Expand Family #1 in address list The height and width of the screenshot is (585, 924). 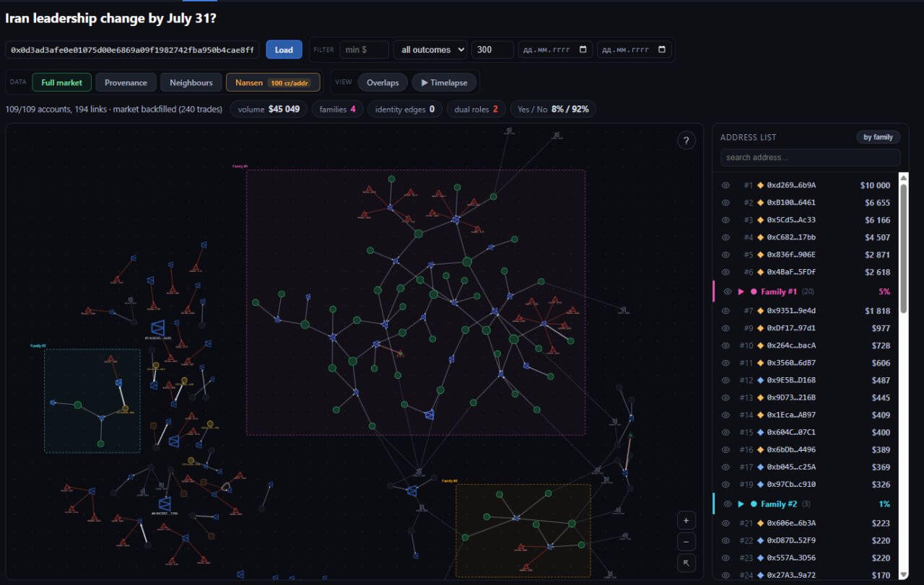coord(741,291)
